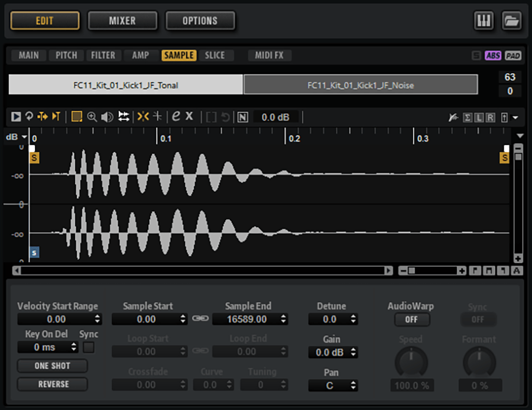Viewport: 532px width, 410px height.
Task: Open the AMP tab
Action: click(141, 55)
